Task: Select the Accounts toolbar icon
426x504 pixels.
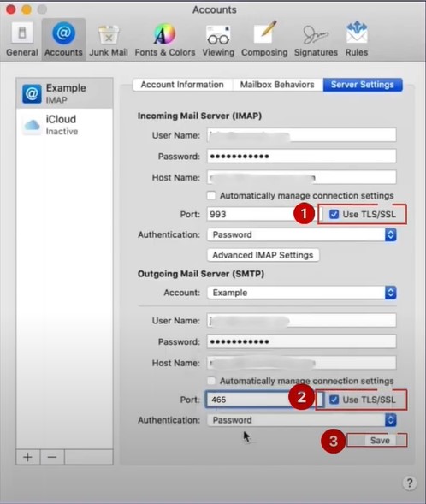Action: [x=63, y=39]
